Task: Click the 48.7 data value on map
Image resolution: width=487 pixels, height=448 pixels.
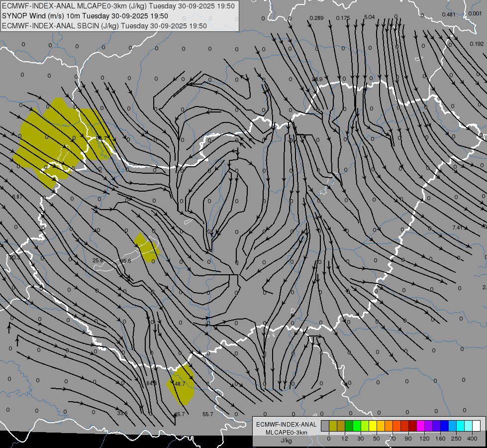Action: tap(179, 384)
